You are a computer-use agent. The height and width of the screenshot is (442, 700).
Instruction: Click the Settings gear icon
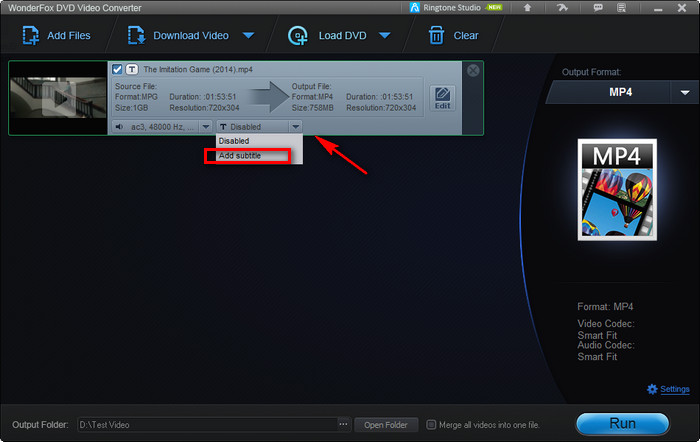[x=652, y=389]
